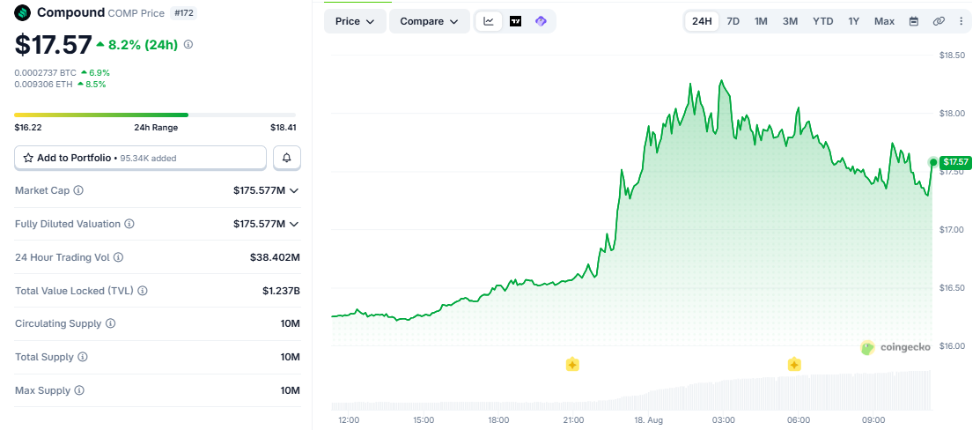This screenshot has width=980, height=430.
Task: Click the #172 rank badge
Action: click(x=184, y=13)
